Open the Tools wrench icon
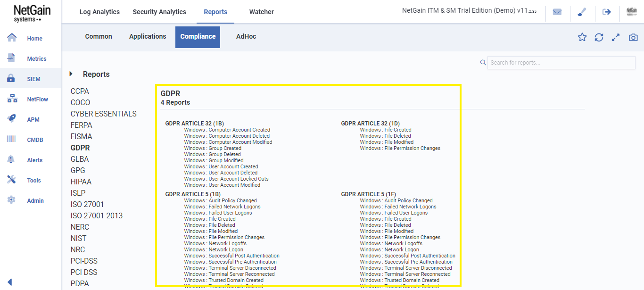Viewport: 644px width, 290px height. 12,180
